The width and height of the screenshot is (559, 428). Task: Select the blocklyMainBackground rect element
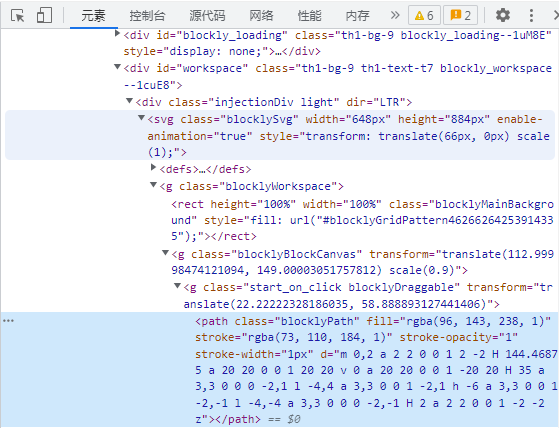pyautogui.click(x=362, y=220)
